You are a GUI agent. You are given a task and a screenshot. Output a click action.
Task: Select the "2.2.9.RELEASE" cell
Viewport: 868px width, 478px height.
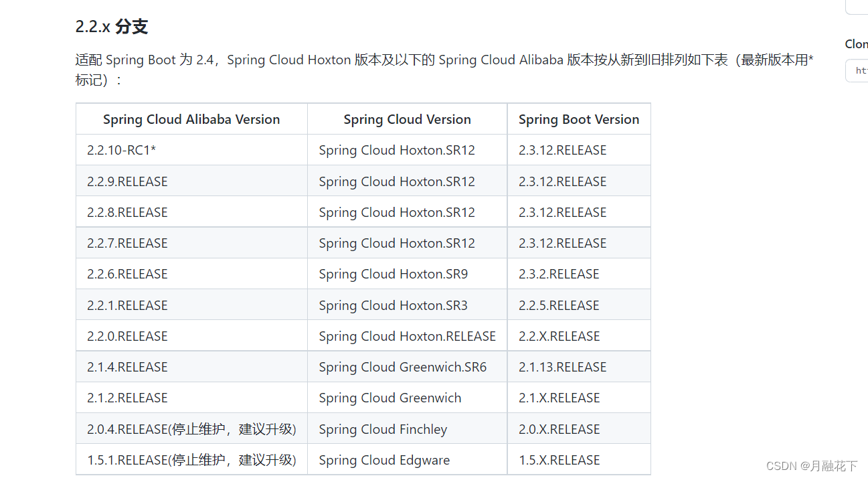[x=191, y=181]
